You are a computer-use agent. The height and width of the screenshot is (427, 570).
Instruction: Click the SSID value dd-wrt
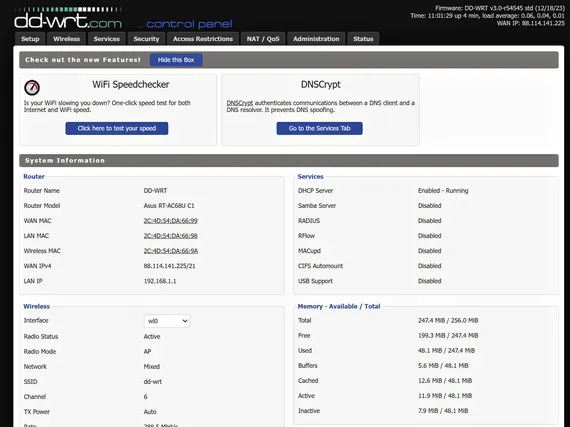153,382
